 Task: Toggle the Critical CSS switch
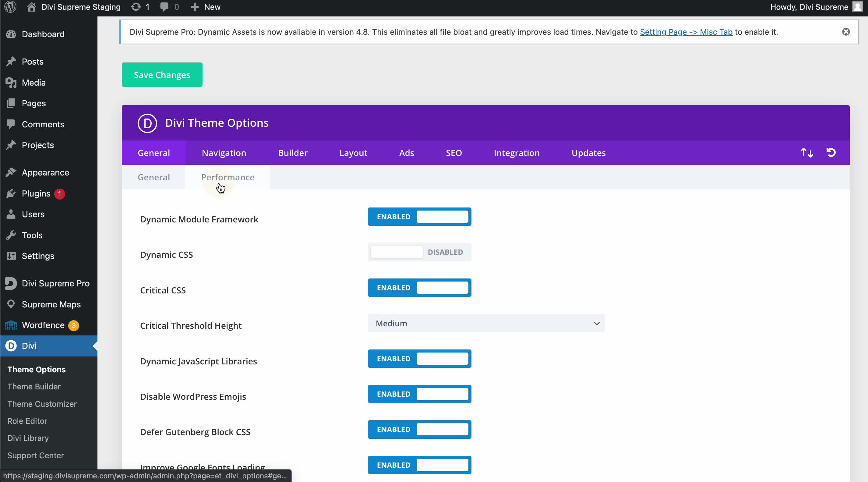[x=419, y=288]
